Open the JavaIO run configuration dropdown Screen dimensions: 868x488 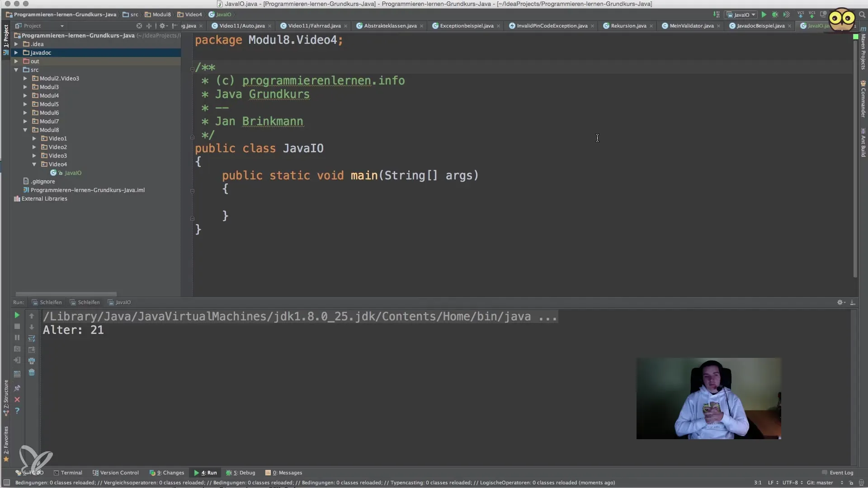click(x=741, y=15)
